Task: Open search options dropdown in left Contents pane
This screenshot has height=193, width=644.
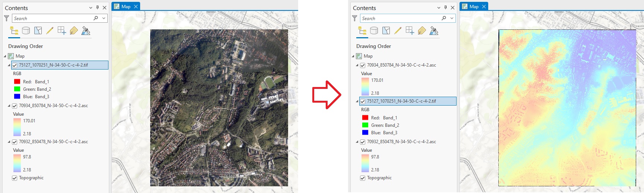Action: [x=104, y=18]
